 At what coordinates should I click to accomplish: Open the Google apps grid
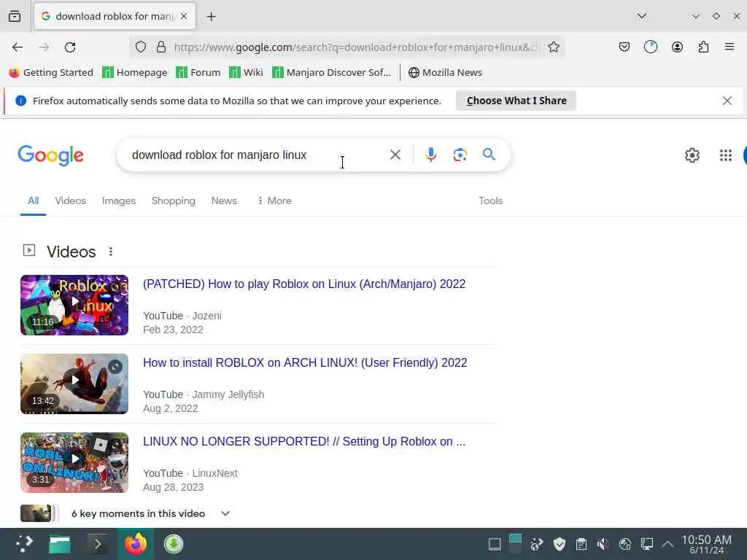(726, 155)
